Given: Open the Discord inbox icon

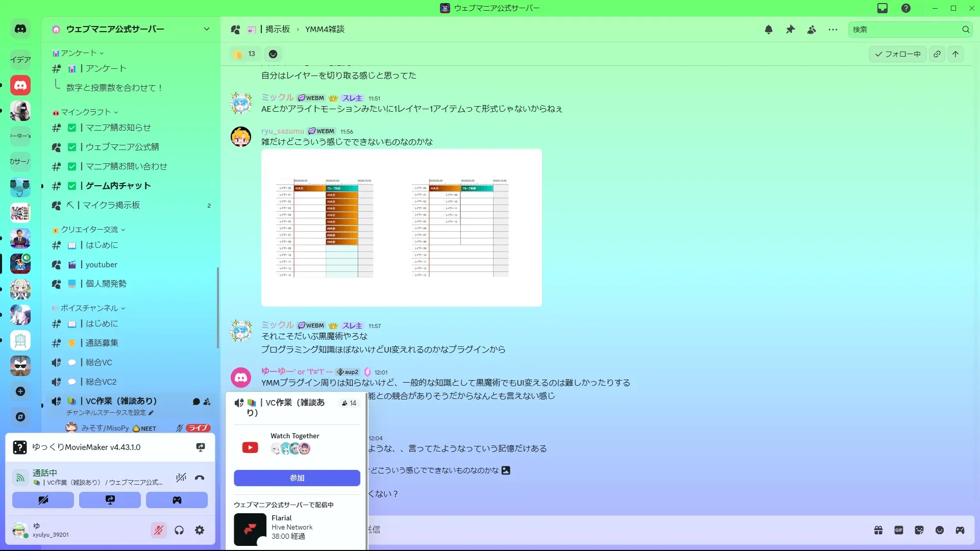Looking at the screenshot, I should [x=883, y=8].
